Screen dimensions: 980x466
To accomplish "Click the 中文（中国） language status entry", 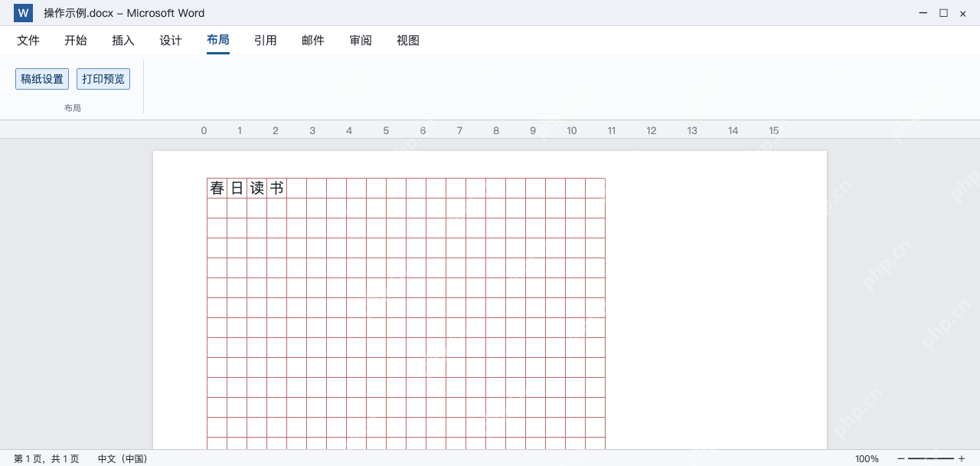I will pyautogui.click(x=122, y=459).
